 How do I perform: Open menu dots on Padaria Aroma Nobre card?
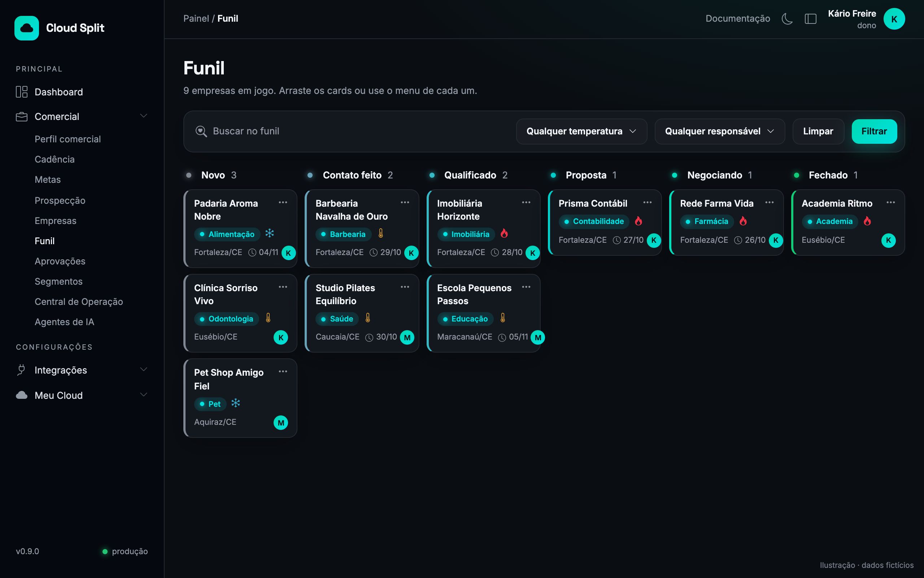[x=283, y=202]
